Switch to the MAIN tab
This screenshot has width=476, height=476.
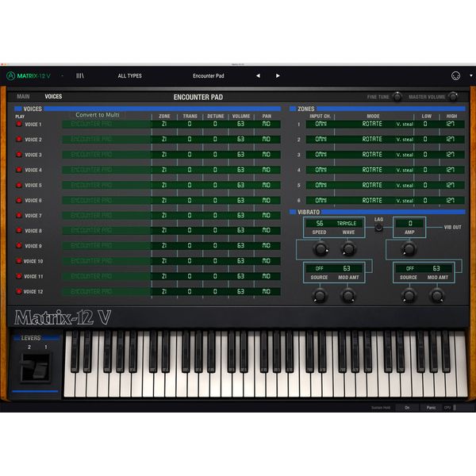tap(23, 97)
